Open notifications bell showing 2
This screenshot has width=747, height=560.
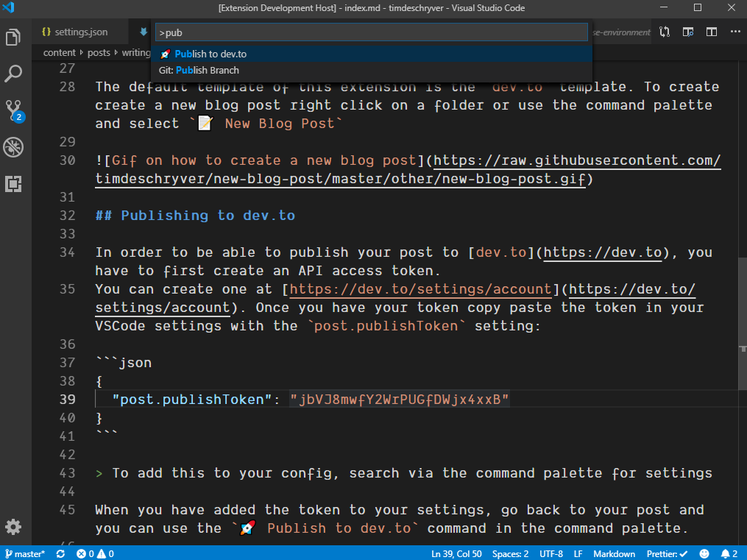[729, 554]
